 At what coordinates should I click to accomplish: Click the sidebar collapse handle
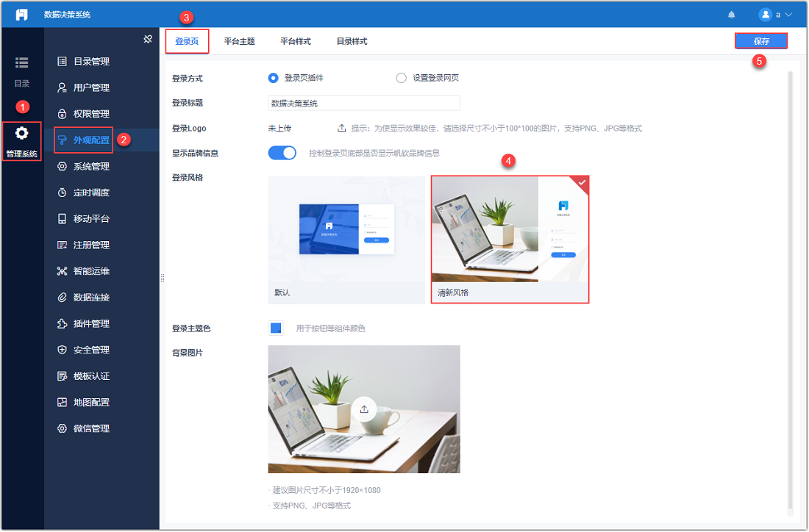(x=162, y=278)
